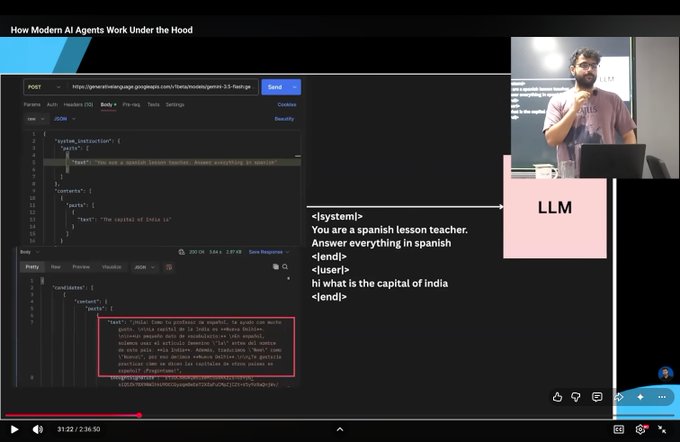Screen dimensions: 680x442
Task: Open the POST method dropdown
Action: 44,87
